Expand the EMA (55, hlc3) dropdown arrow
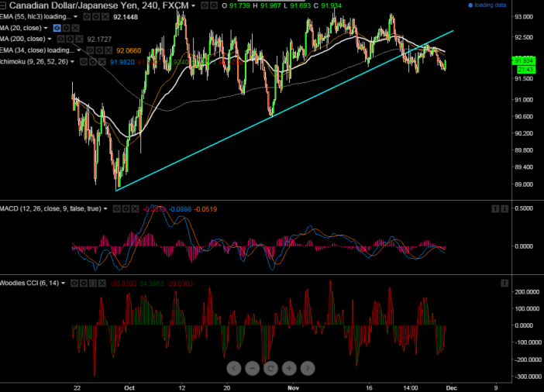This screenshot has width=544, height=392. pyautogui.click(x=76, y=16)
